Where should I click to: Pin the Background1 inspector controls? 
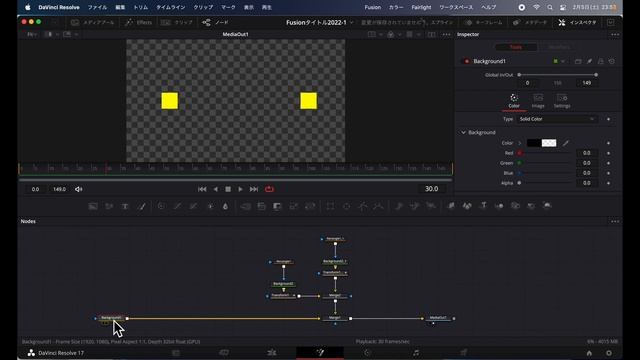pos(589,61)
